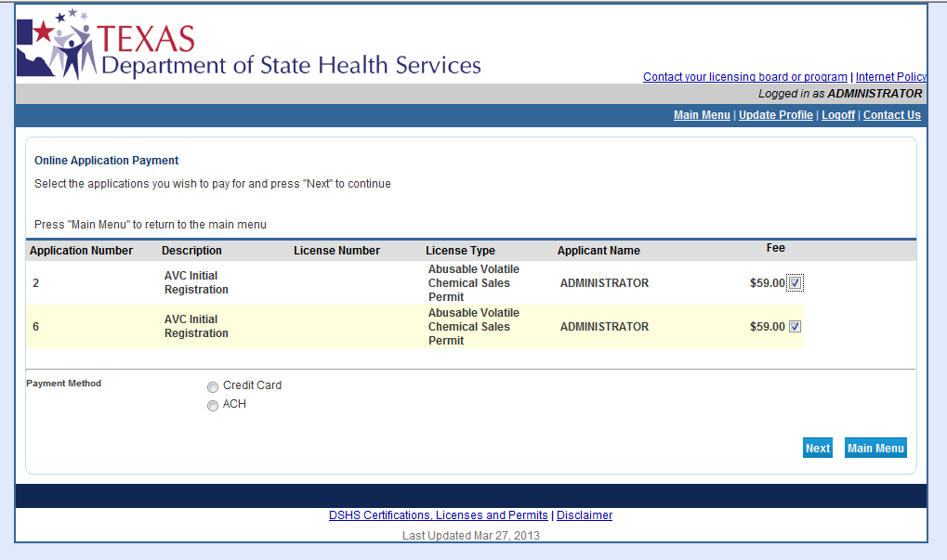Log off using the Logoff link
This screenshot has height=560, width=947.
pos(837,115)
